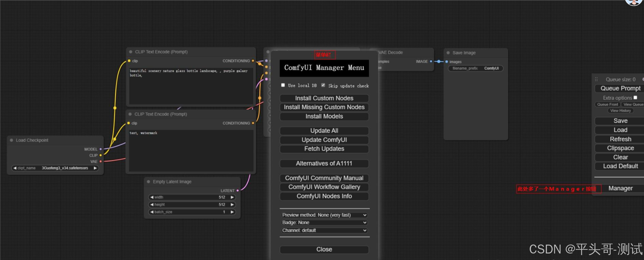Click filename_prefix ComfyUI field
Image resolution: width=644 pixels, height=260 pixels.
[x=476, y=68]
